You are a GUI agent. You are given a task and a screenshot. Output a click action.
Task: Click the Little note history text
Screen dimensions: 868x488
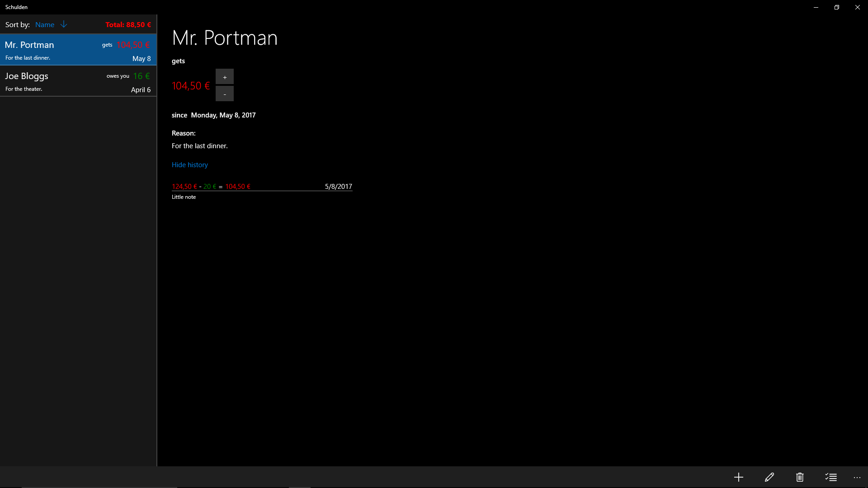click(184, 197)
